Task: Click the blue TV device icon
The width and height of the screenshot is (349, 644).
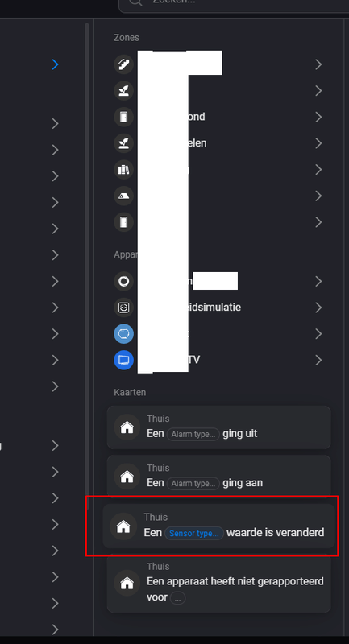Action: [124, 360]
